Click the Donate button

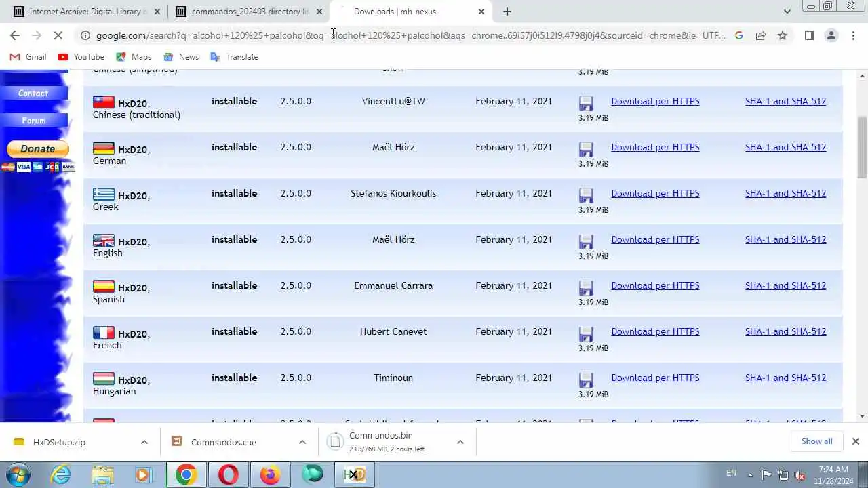(38, 149)
